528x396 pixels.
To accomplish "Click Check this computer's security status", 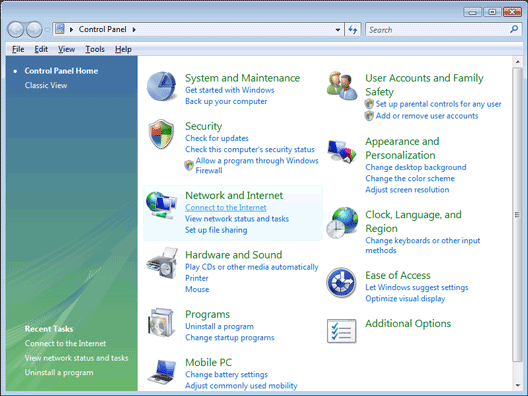I will [250, 150].
